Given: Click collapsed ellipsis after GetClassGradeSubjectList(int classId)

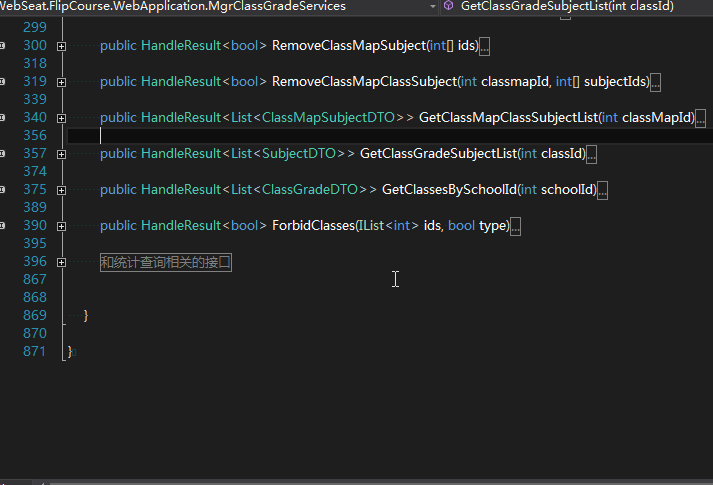Looking at the screenshot, I should 591,154.
